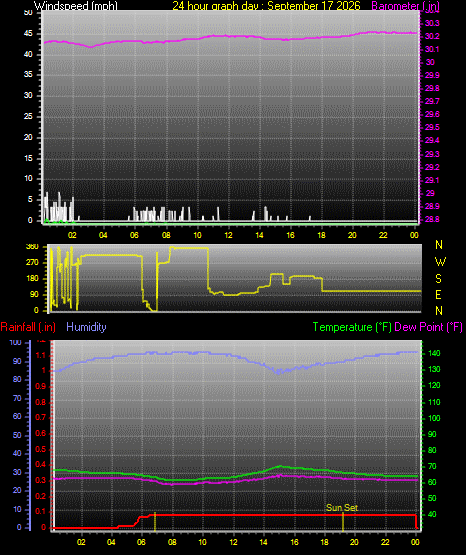This screenshot has height=555, width=466.
Task: Click the 24 hour graph day title
Action: [266, 5]
